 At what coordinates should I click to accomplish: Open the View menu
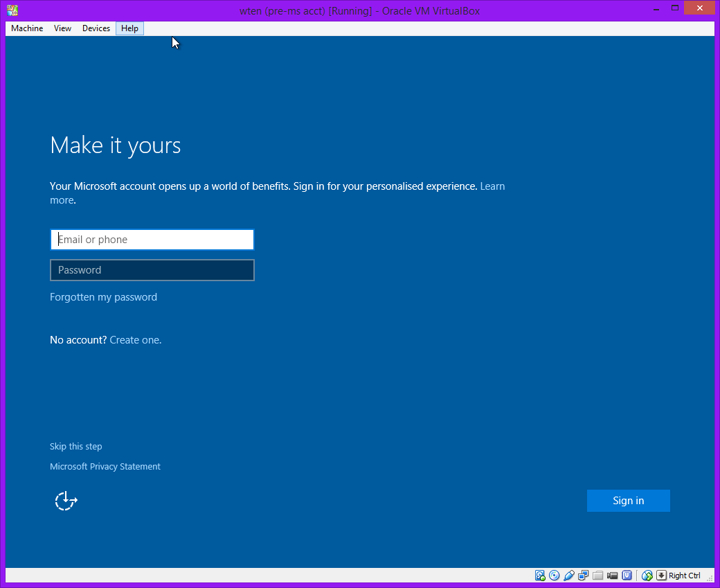[62, 28]
